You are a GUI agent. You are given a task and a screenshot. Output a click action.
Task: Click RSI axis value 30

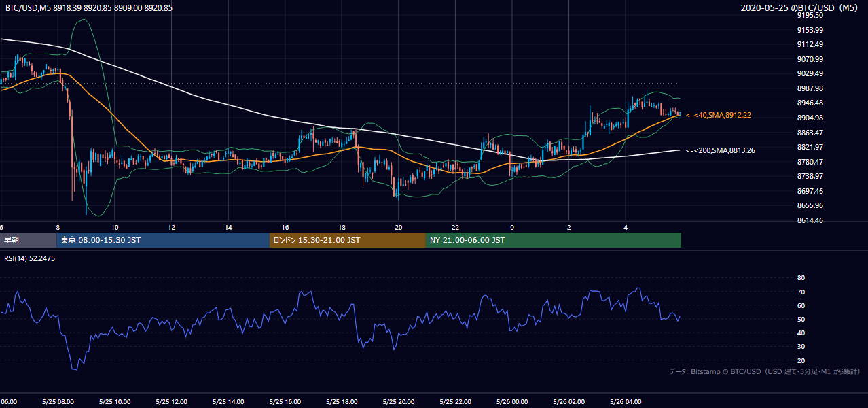[x=801, y=347]
